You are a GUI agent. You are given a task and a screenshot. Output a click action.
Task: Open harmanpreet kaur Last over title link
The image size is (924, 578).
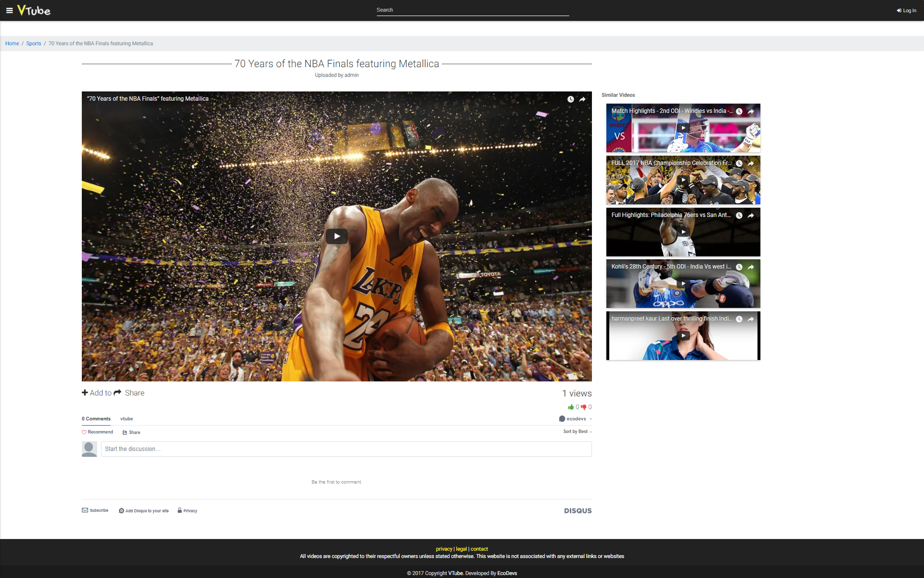(672, 318)
